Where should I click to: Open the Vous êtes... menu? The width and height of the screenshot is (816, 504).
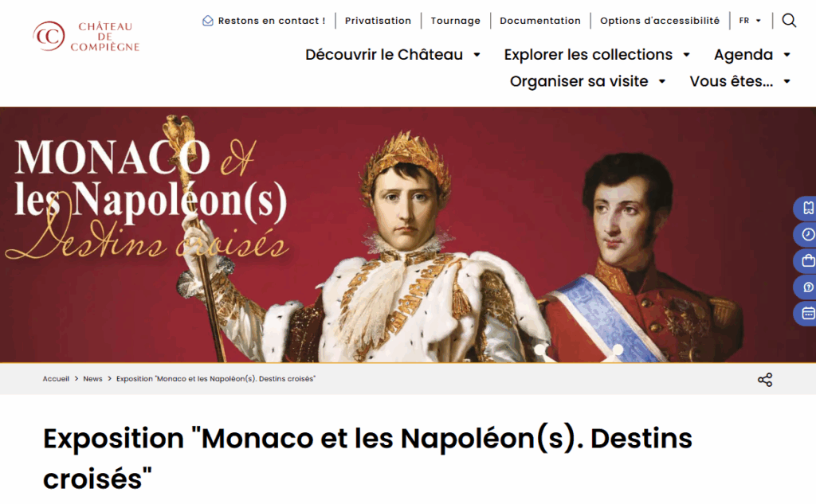click(740, 81)
